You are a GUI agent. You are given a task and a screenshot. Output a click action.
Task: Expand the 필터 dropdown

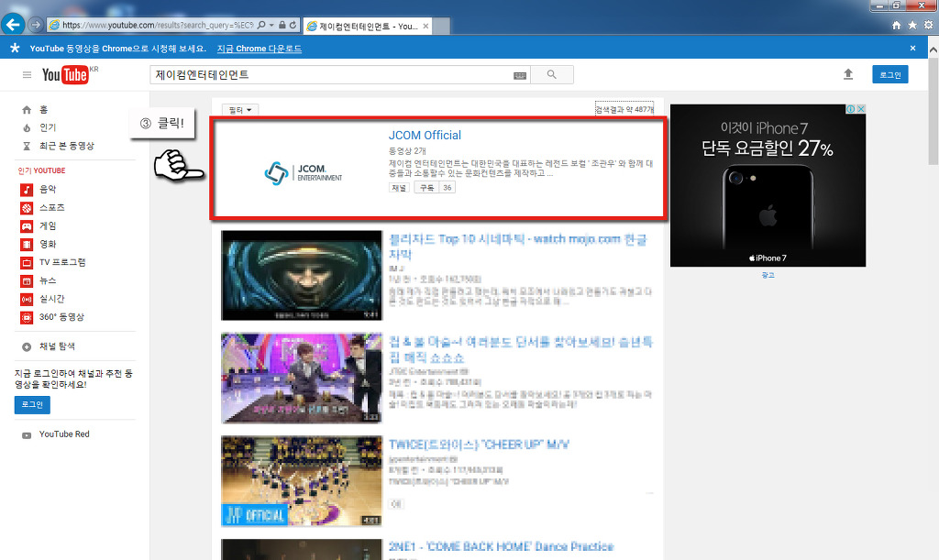[x=240, y=110]
